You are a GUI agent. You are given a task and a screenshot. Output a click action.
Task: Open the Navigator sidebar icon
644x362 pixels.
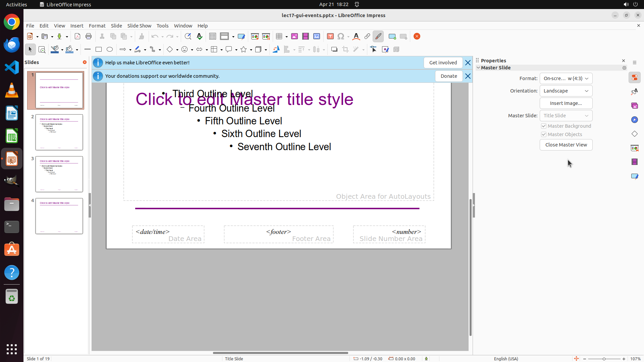[634, 120]
